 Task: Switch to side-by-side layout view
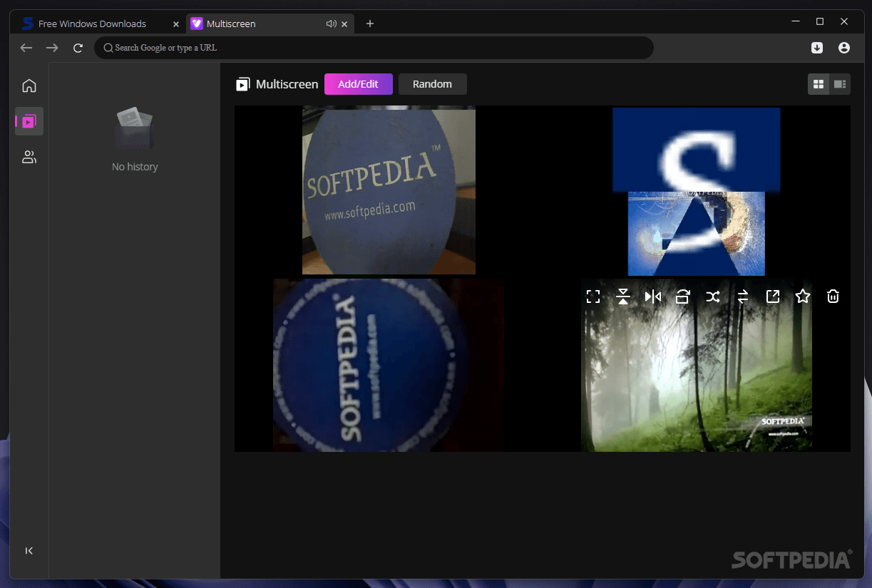pos(840,84)
